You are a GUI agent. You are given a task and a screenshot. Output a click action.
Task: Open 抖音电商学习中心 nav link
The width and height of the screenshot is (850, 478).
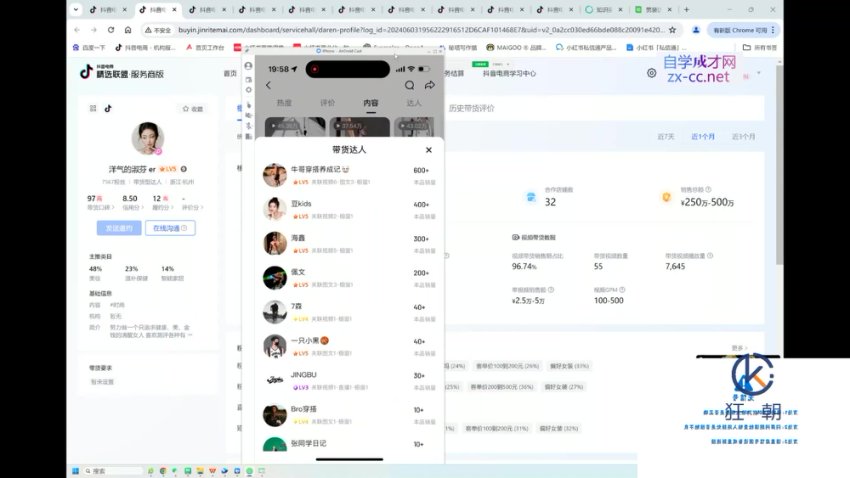(510, 73)
